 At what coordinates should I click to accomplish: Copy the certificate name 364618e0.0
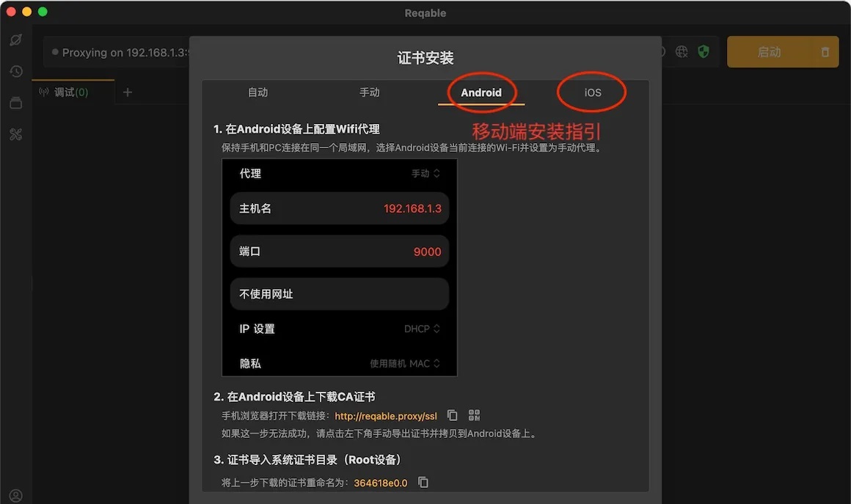(423, 482)
